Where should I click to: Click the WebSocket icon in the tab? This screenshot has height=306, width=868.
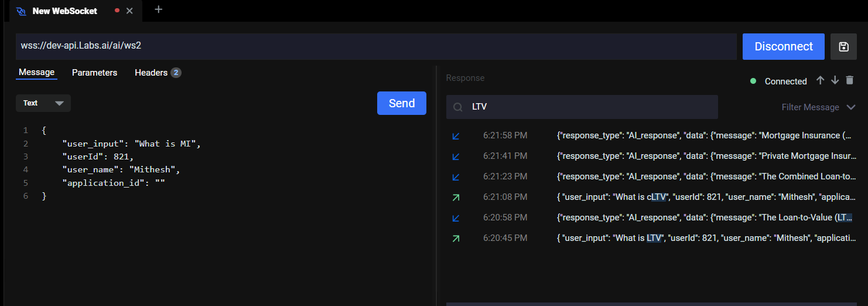coord(22,11)
